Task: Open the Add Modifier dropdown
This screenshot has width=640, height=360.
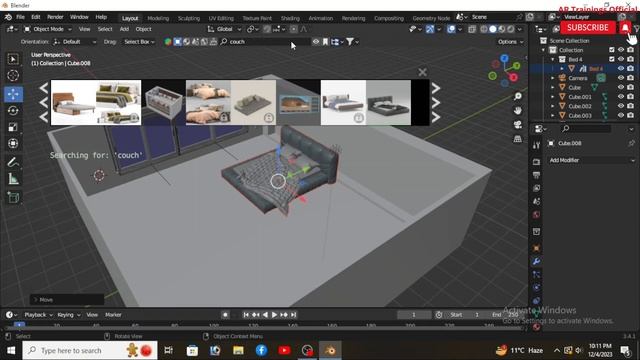Action: [591, 160]
